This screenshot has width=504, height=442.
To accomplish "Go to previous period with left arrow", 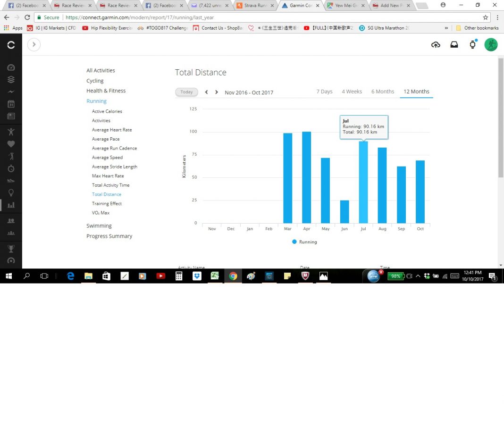I will click(206, 92).
